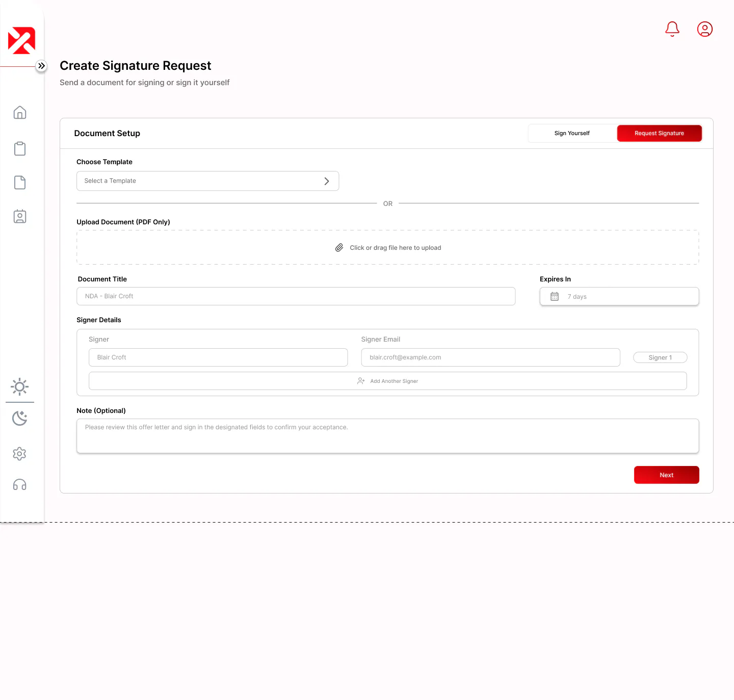This screenshot has width=734, height=700.
Task: Click the paperclip upload icon
Action: [x=339, y=248]
